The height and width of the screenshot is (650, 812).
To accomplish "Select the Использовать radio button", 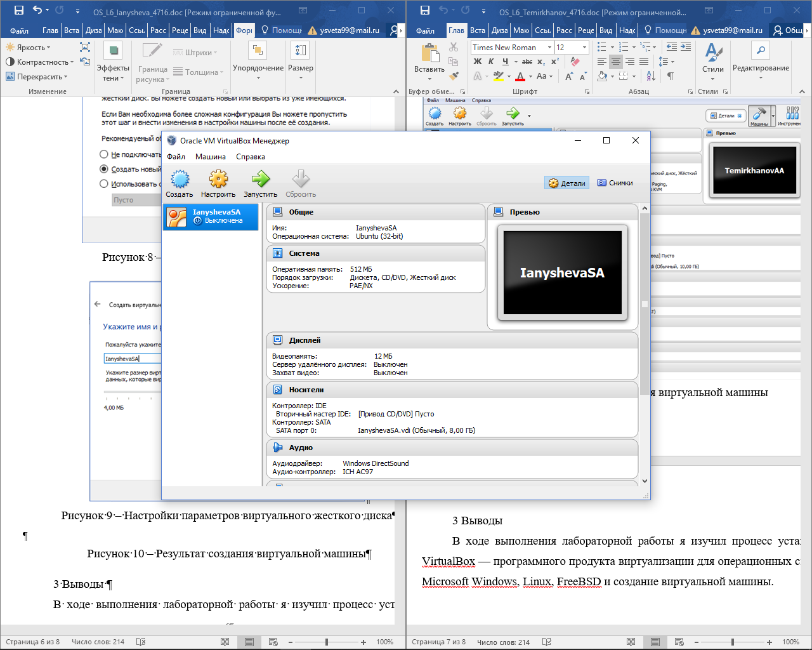I will pos(104,183).
